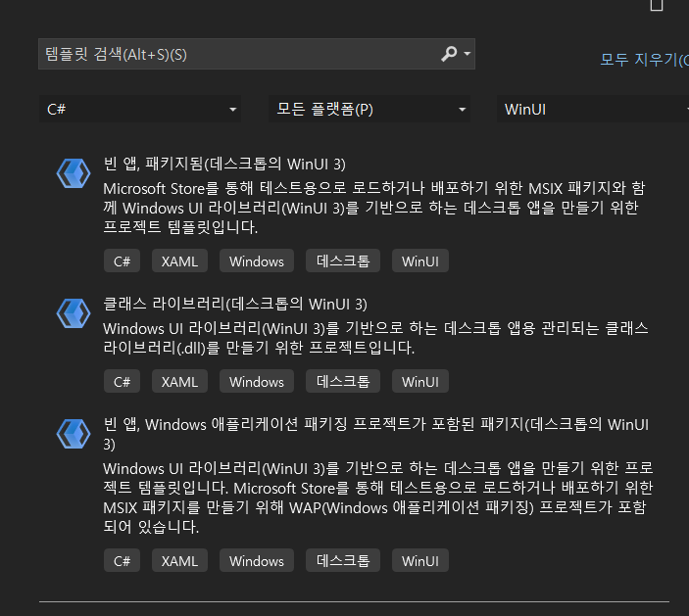
Task: Select 클래스 라이브러리(데스크톱의 WinUI 3) title
Action: [235, 304]
